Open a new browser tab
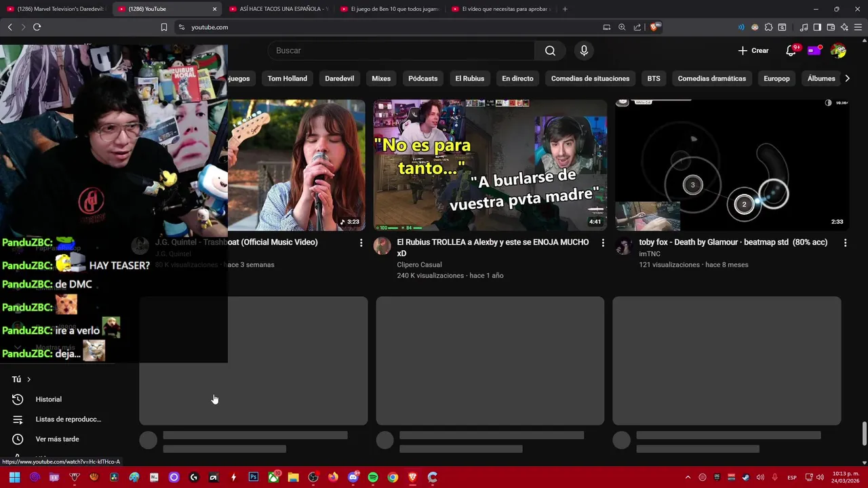 pyautogui.click(x=565, y=9)
